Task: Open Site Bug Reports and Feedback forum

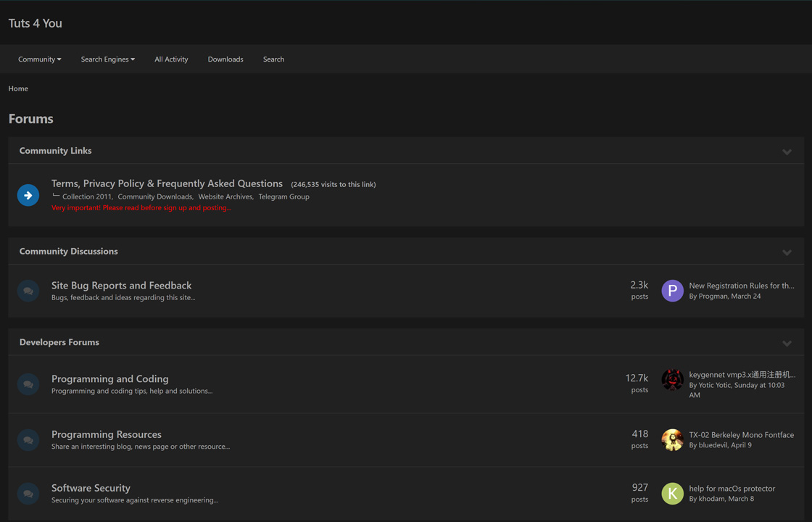Action: pyautogui.click(x=121, y=286)
